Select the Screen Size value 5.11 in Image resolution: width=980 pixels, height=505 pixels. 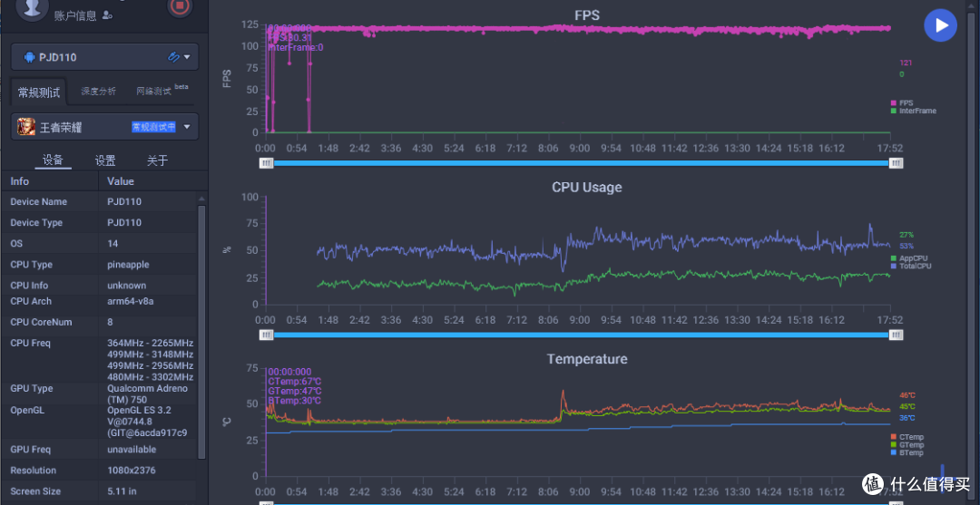pyautogui.click(x=122, y=491)
